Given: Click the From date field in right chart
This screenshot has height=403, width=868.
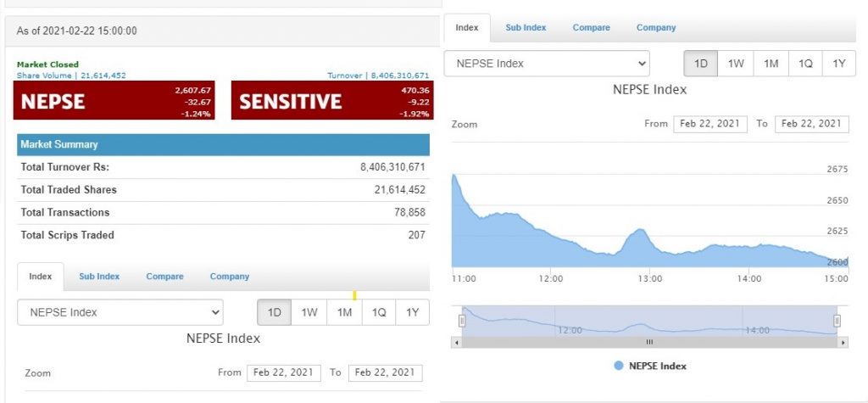Looking at the screenshot, I should point(710,124).
